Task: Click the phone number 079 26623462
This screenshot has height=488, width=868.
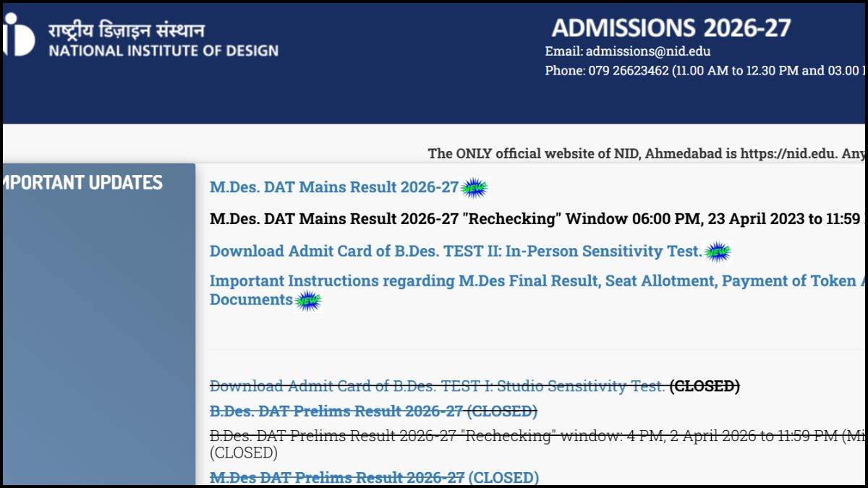Action: (629, 71)
